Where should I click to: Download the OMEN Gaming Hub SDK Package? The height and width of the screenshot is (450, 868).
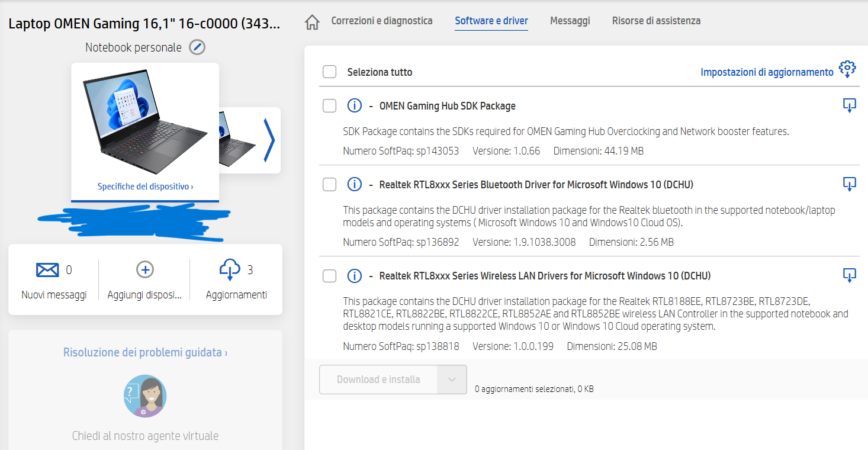click(850, 105)
